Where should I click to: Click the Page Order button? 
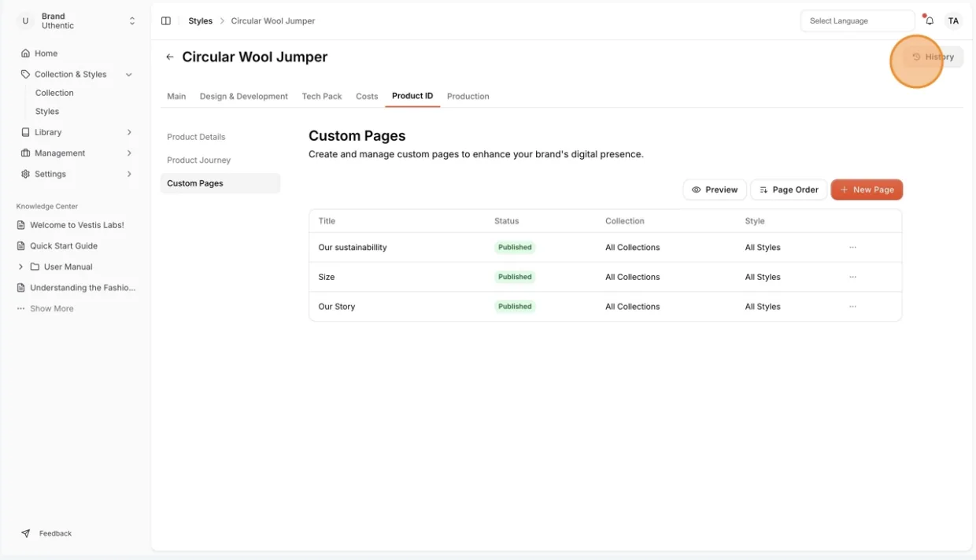click(789, 190)
